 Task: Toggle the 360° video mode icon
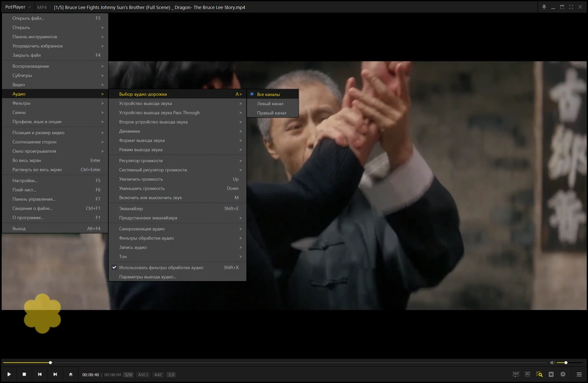point(516,374)
